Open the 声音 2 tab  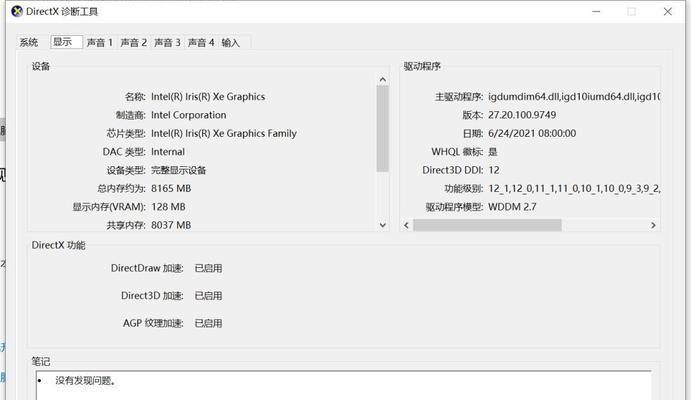[x=134, y=42]
